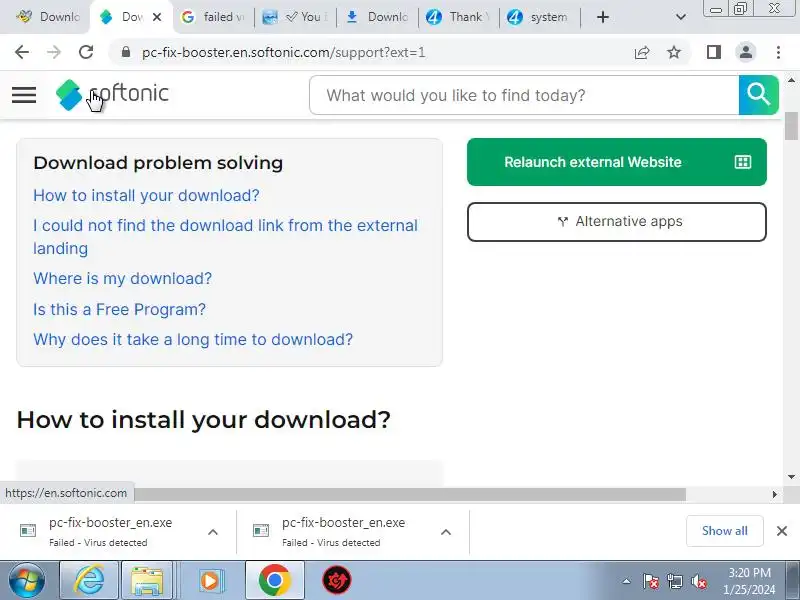Click Show all downloads button
The width and height of the screenshot is (800, 600).
[x=724, y=531]
